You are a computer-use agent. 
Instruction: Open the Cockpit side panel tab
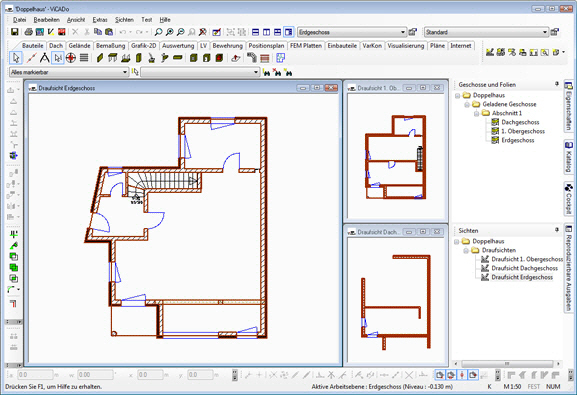click(x=569, y=199)
